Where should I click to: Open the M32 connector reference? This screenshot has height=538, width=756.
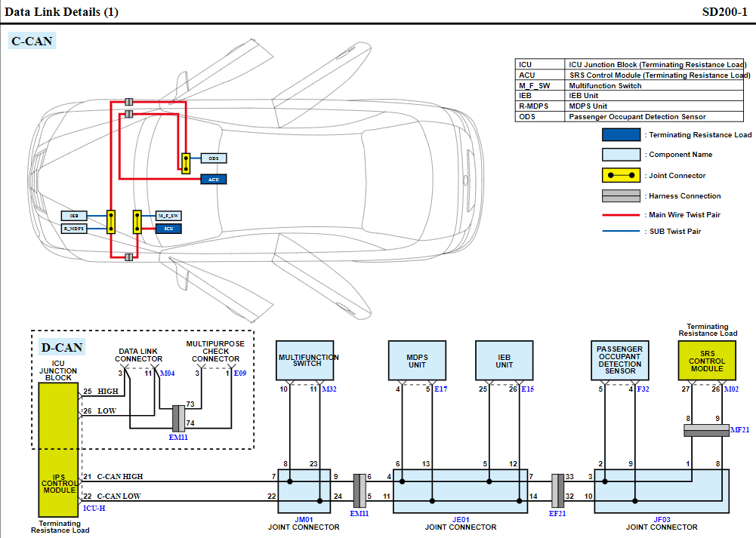point(329,389)
